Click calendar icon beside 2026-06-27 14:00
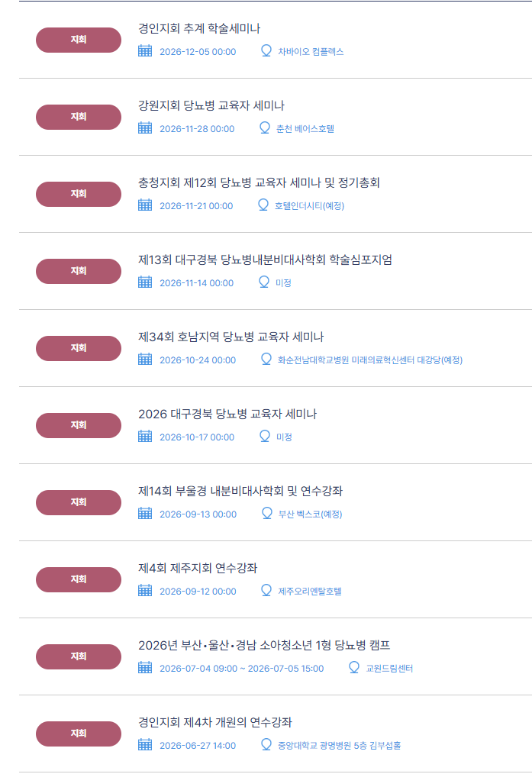This screenshot has width=532, height=774. [145, 745]
